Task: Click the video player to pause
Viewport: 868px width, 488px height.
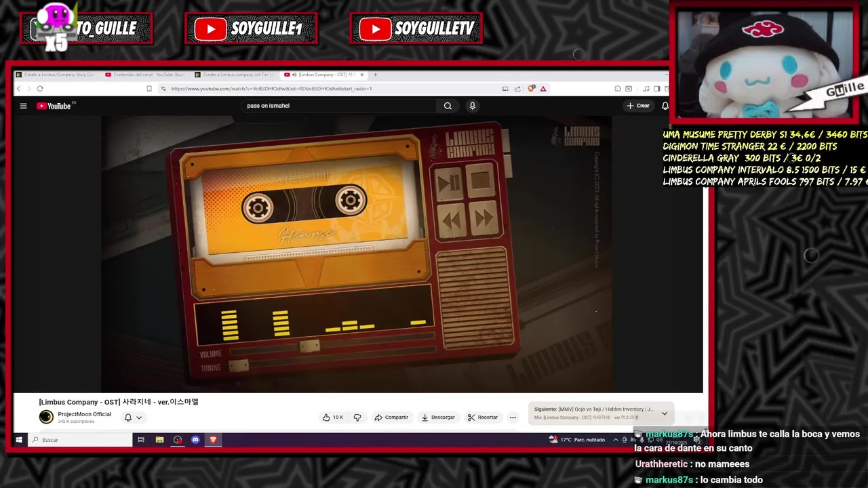Action: click(357, 254)
